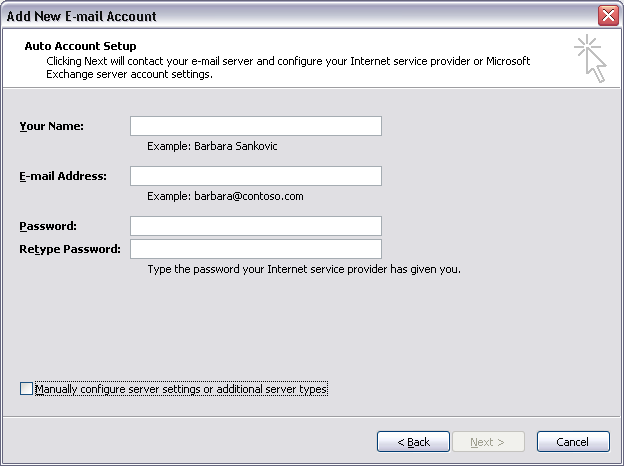Screen dimensions: 624x466
Task: Cancel the e-mail account setup
Action: [x=573, y=442]
